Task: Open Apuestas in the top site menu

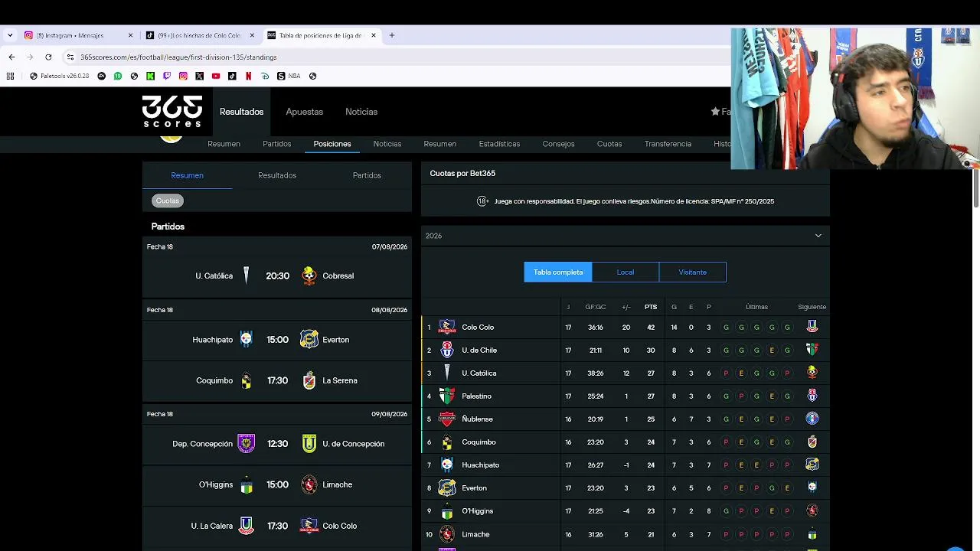Action: [x=305, y=112]
